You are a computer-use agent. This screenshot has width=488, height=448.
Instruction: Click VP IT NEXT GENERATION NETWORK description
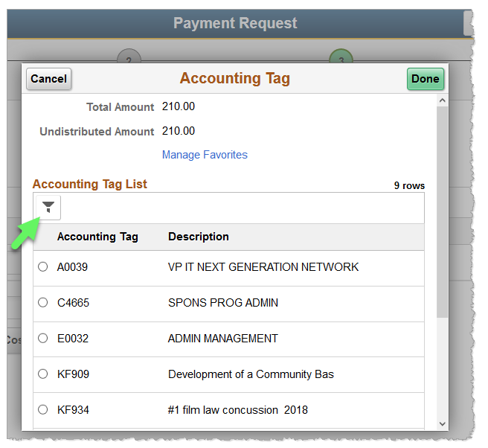263,267
